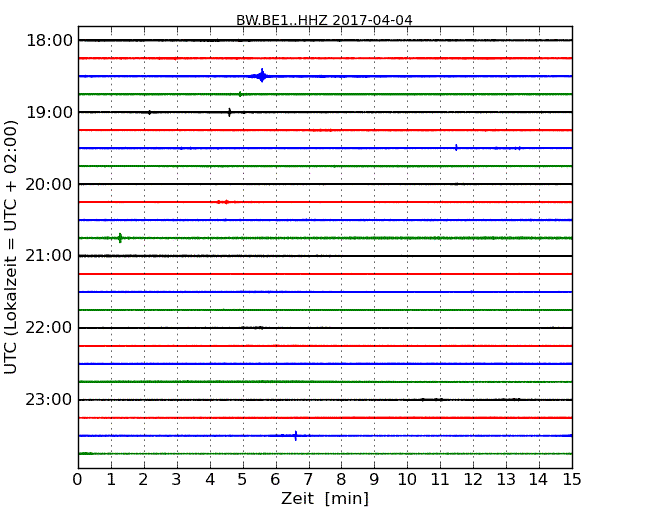Select the 21:00 time label
This screenshot has height=520, width=650.
[49, 256]
